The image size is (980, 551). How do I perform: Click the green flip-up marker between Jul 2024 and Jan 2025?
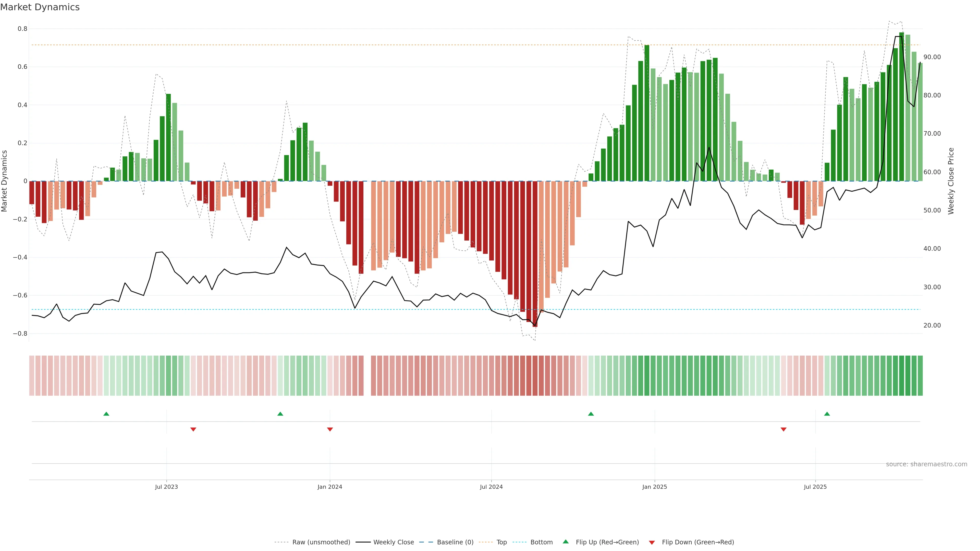pos(591,414)
